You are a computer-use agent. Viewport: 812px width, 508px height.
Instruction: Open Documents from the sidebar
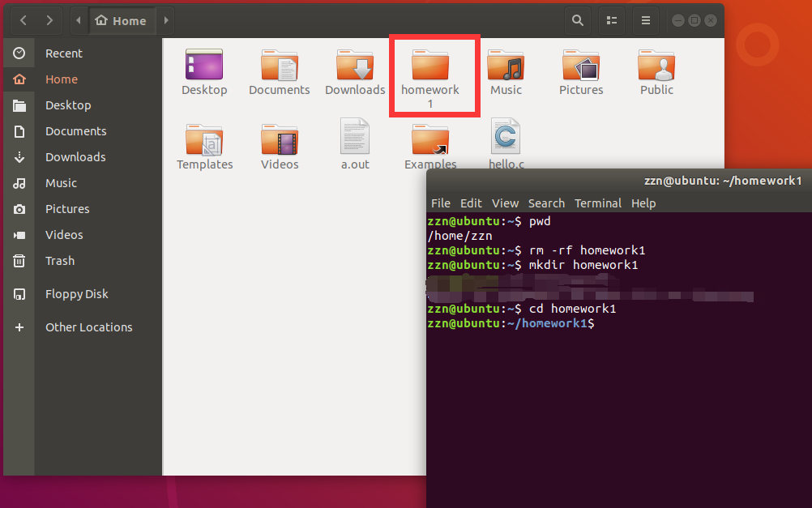point(83,131)
